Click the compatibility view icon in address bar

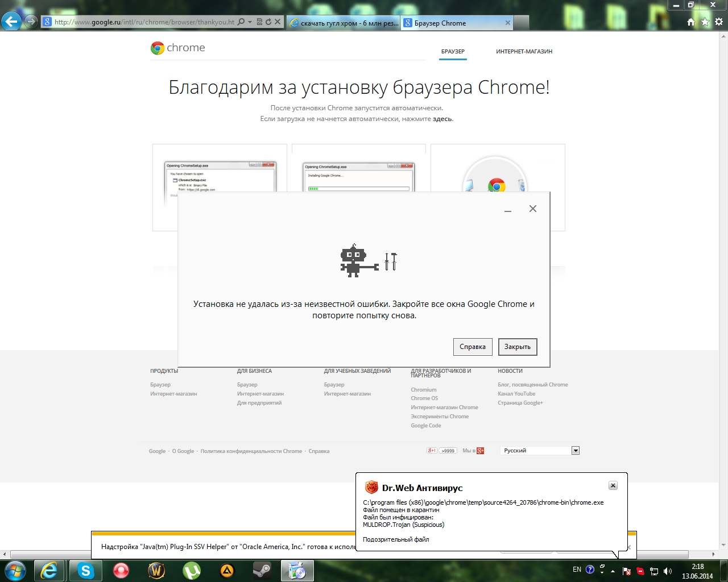tap(259, 22)
